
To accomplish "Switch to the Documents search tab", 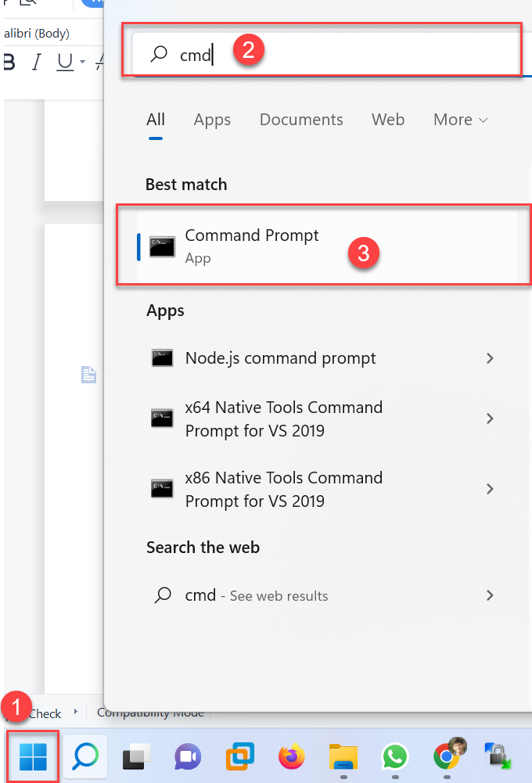I will [x=301, y=120].
